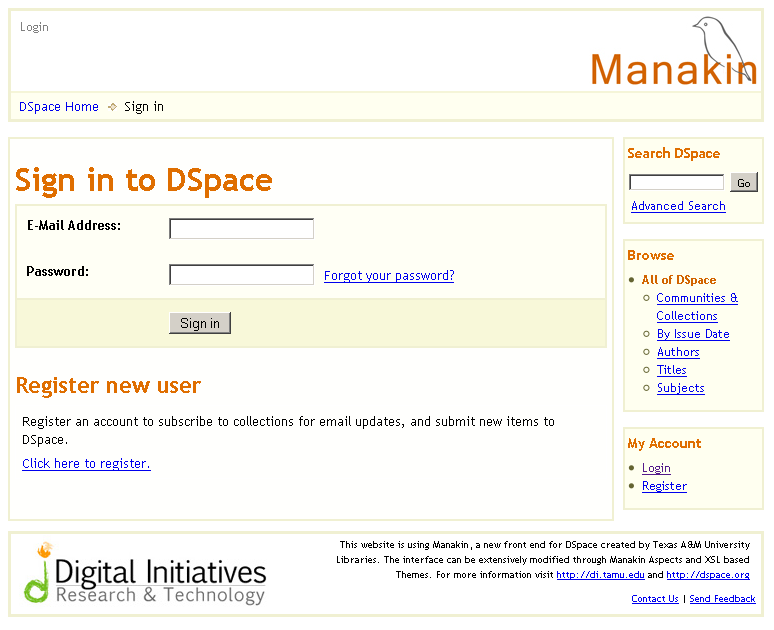Click the Search DSpace text box

[676, 183]
